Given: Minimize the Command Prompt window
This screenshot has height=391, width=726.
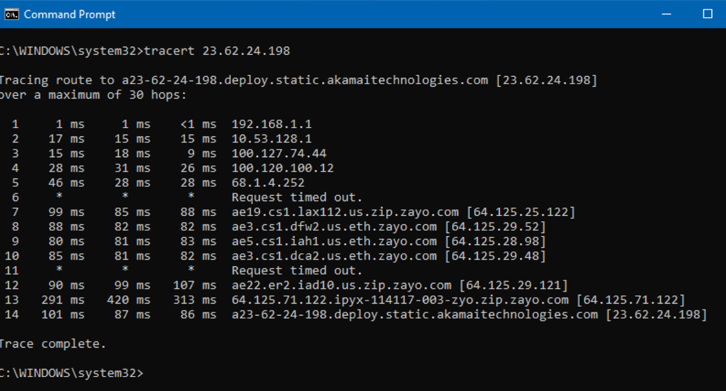Looking at the screenshot, I should coord(666,14).
